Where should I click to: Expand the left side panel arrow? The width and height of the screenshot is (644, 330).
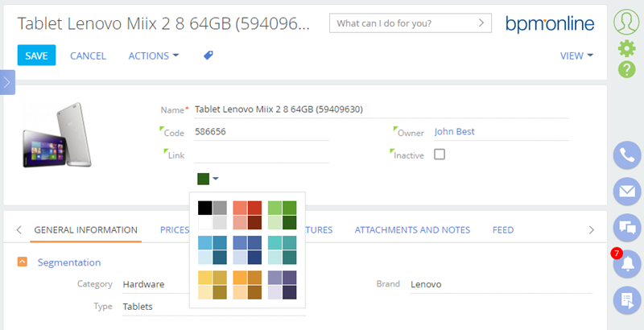point(7,82)
